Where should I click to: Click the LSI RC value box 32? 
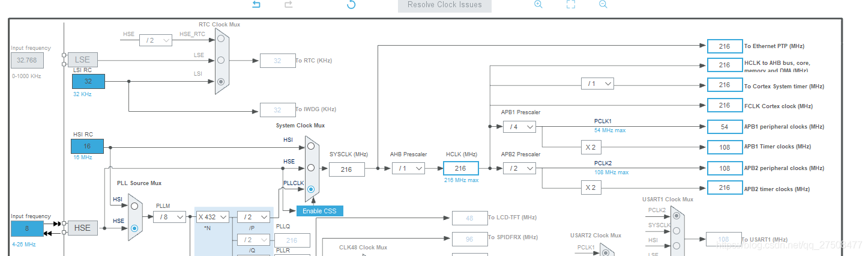tap(88, 81)
